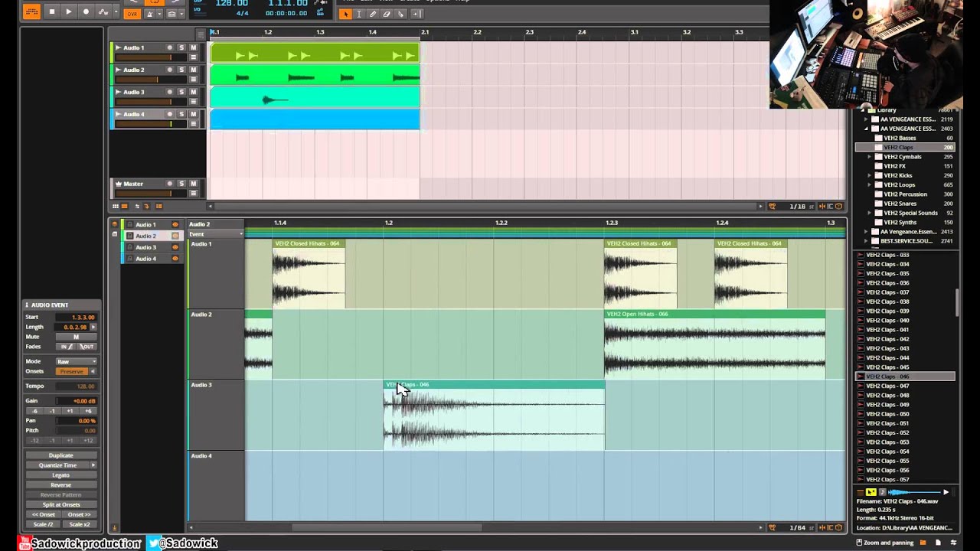Select the eraser tool
980x551 pixels.
[x=387, y=14]
